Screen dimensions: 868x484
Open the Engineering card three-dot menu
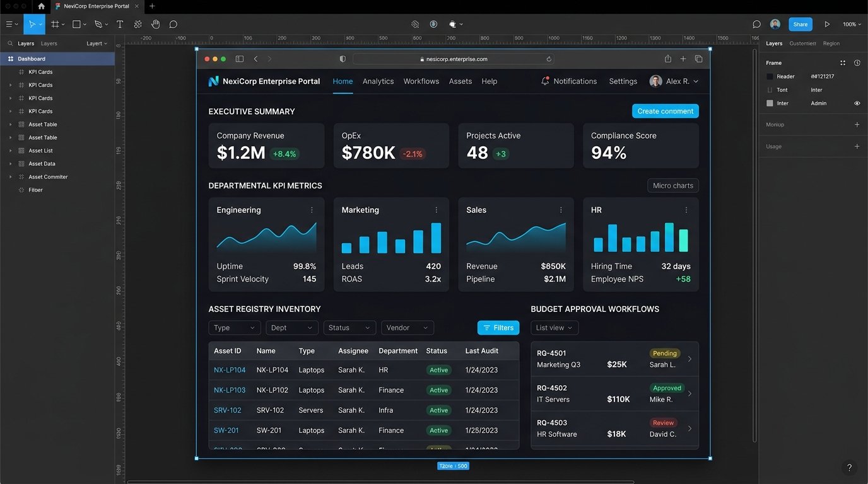(x=312, y=210)
